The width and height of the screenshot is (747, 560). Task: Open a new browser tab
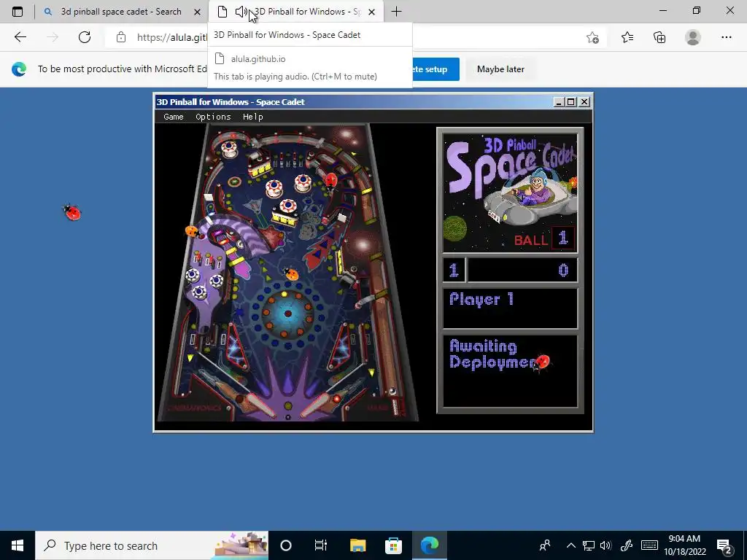396,12
